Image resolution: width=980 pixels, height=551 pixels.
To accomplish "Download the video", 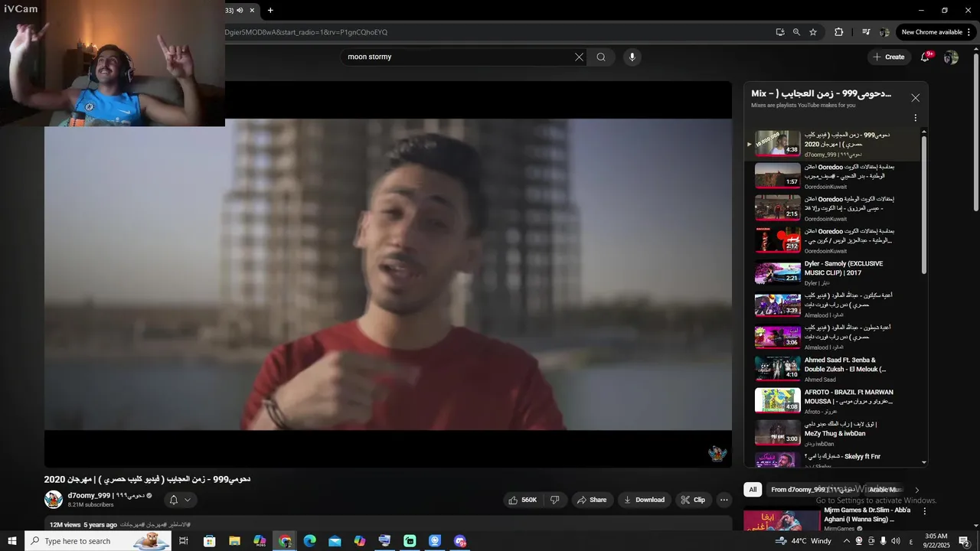I will [644, 500].
